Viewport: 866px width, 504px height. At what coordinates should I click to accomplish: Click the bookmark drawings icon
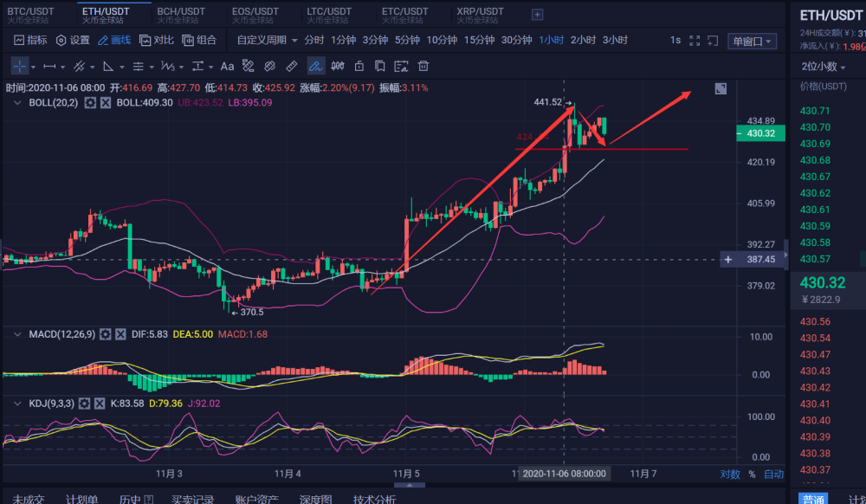(x=380, y=66)
